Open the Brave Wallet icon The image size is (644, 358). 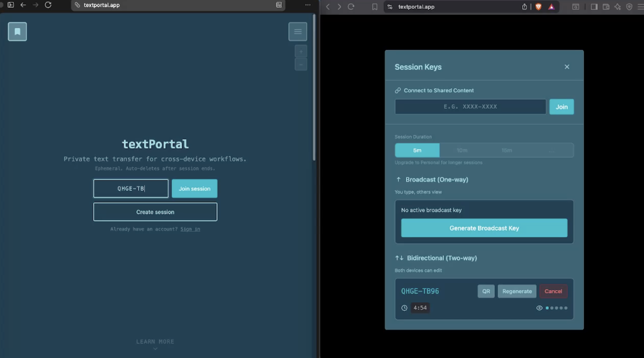(606, 7)
